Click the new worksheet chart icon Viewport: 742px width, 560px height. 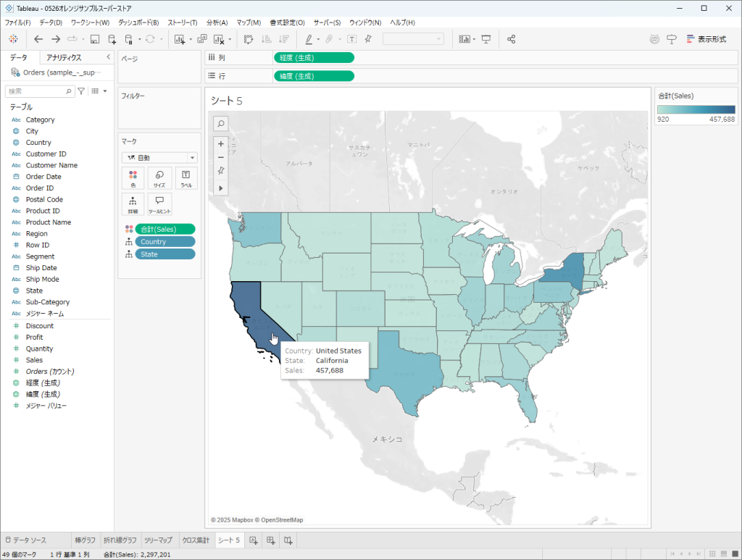[x=180, y=39]
